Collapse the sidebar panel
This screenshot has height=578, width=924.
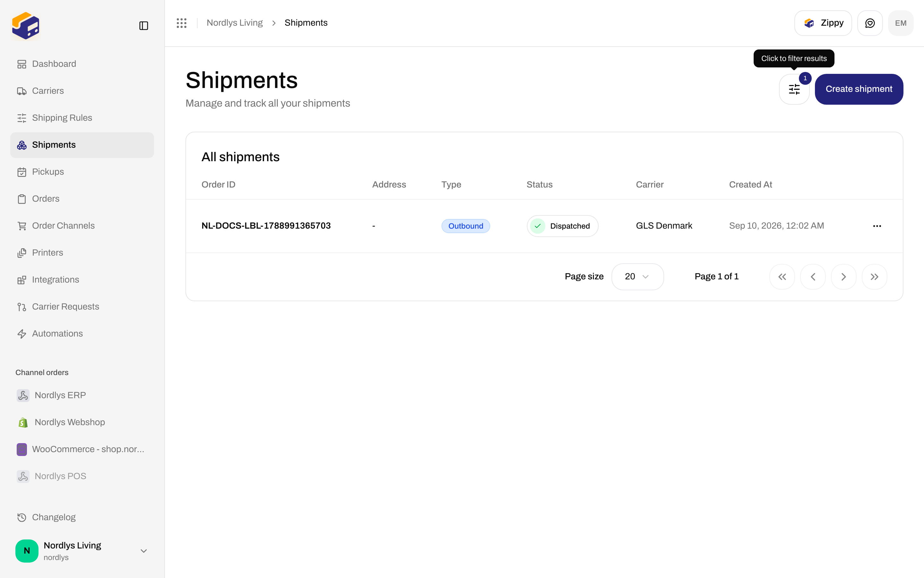tap(143, 26)
